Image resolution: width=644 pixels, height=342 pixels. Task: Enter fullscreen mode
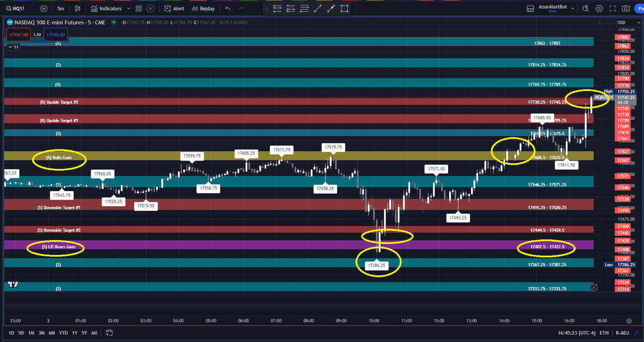(612, 9)
